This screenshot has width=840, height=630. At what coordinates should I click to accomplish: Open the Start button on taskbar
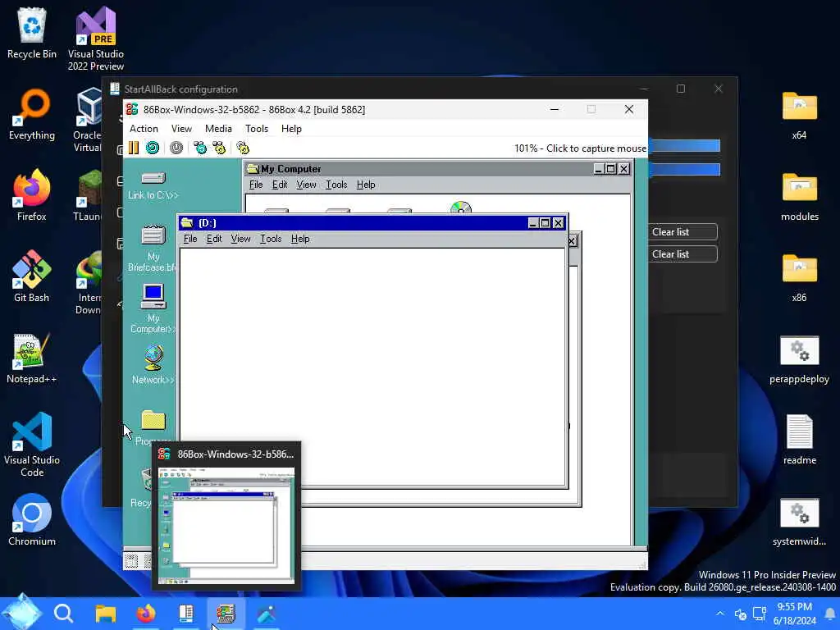(x=21, y=613)
